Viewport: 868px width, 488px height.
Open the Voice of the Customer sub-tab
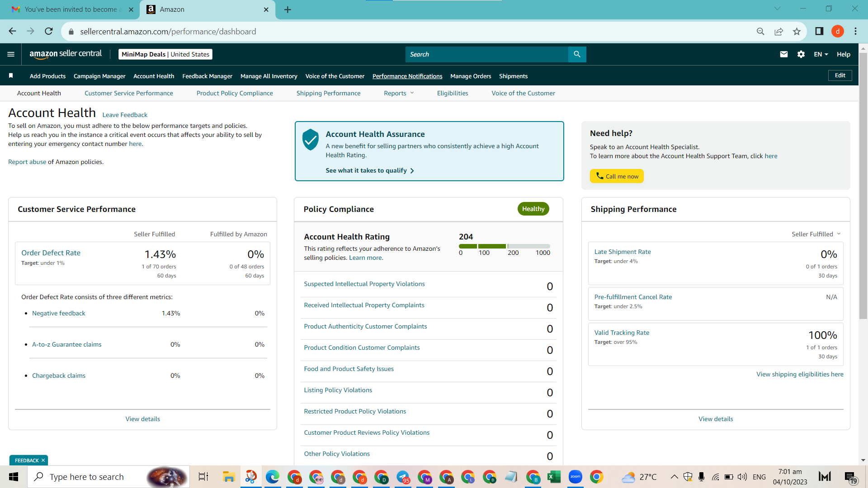[x=524, y=93]
